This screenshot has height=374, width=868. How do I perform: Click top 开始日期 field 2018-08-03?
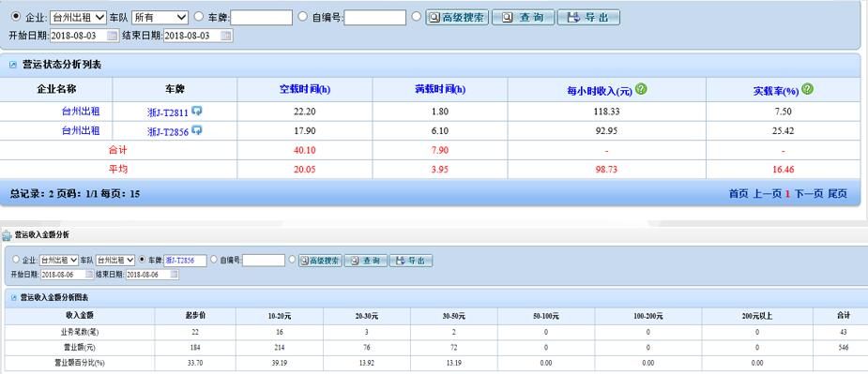pos(84,36)
